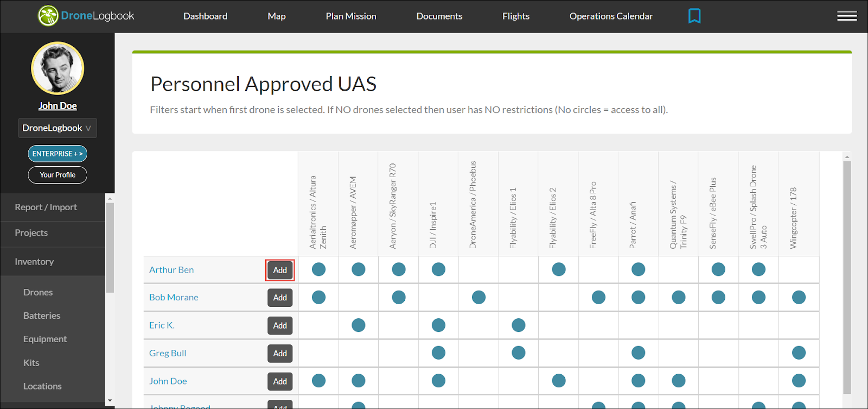Click the DroneLogbook logo icon
868x409 pixels.
click(x=48, y=16)
